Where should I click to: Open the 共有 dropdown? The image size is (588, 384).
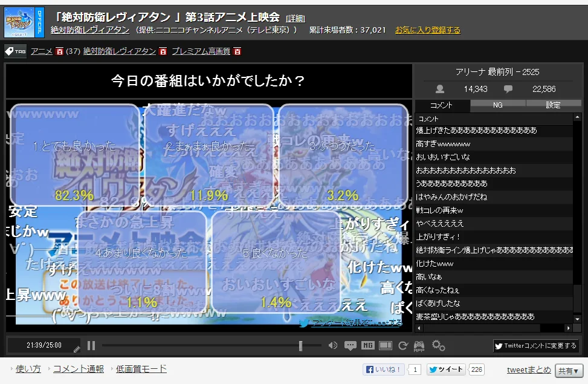(x=570, y=370)
